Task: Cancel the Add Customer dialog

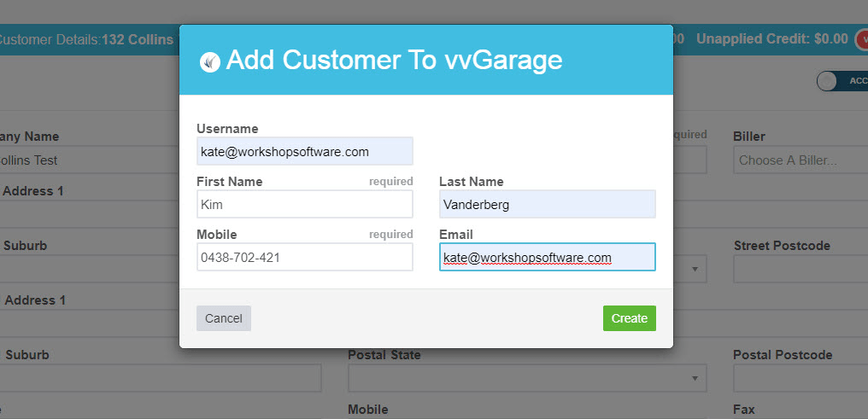Action: click(224, 318)
